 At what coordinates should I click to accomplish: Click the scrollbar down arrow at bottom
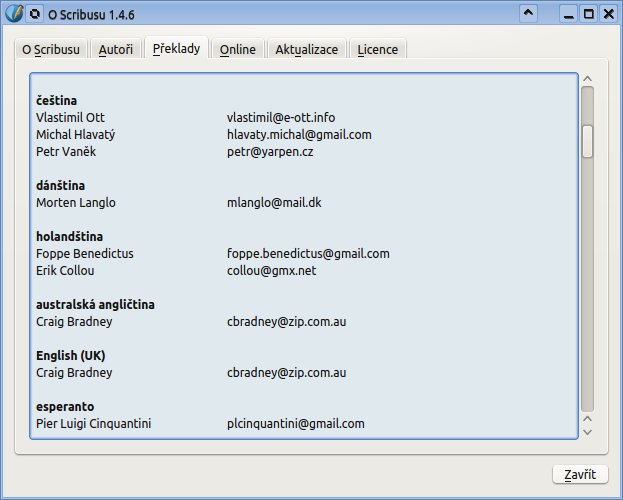(x=588, y=432)
